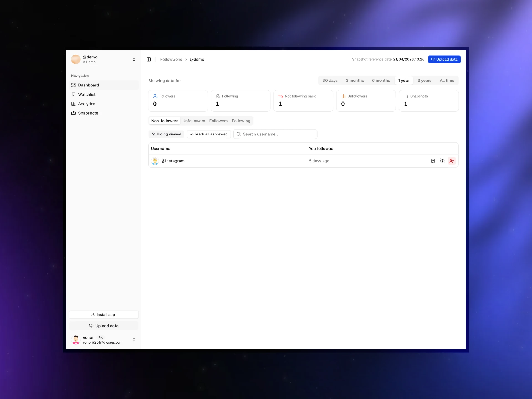
Task: Toggle the Hiding viewed filter
Action: 166,134
